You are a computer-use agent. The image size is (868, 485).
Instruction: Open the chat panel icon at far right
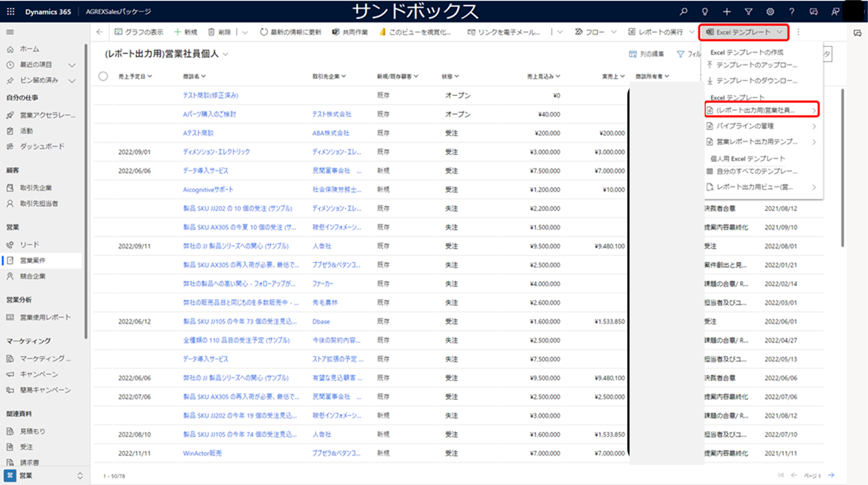coord(858,33)
